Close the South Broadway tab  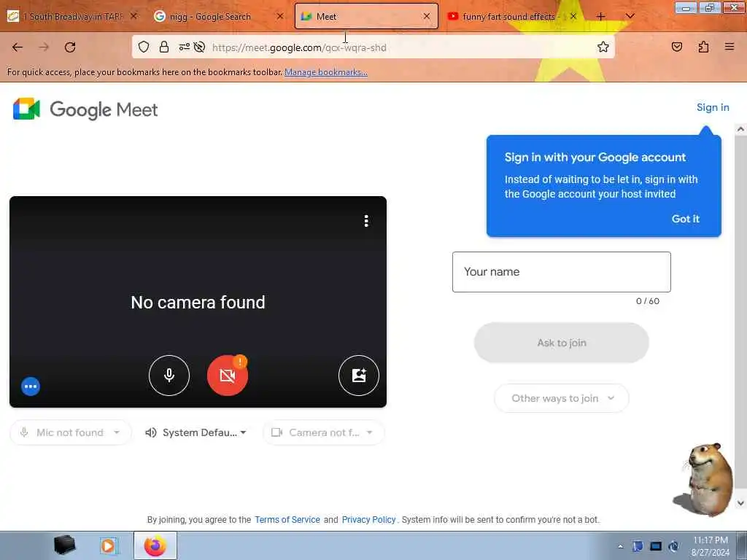[x=134, y=16]
